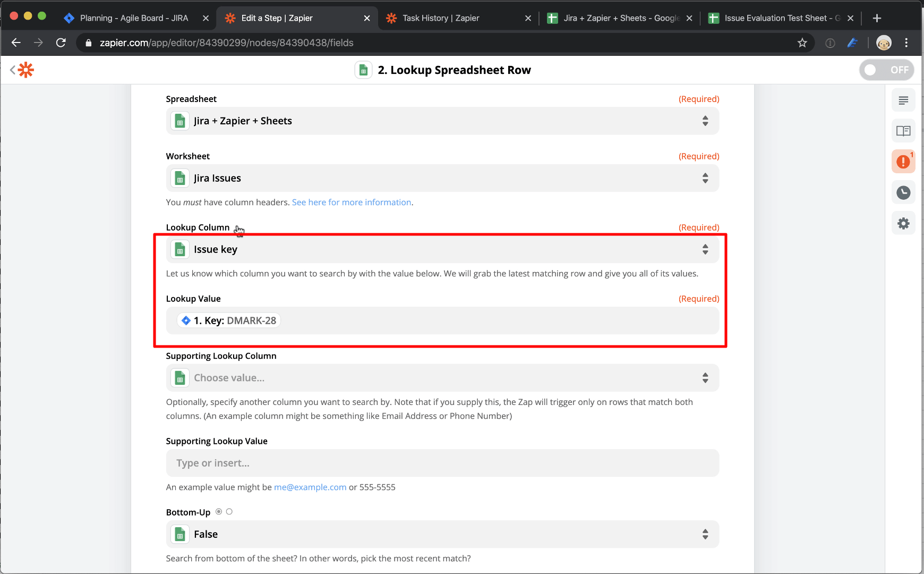Open the settings gear icon in sidebar
The image size is (924, 574).
coord(903,223)
